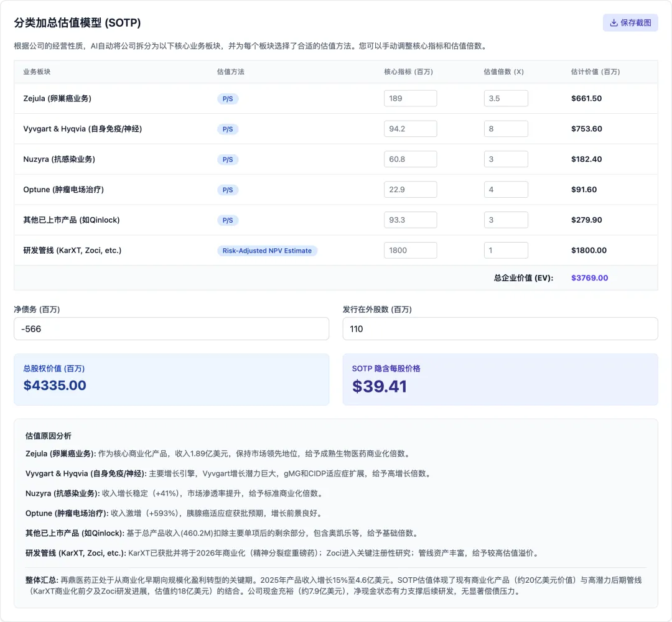Screen dimensions: 672x622
Task: Edit Vyvgart & Hyqvia multiple field 8
Action: pyautogui.click(x=506, y=129)
